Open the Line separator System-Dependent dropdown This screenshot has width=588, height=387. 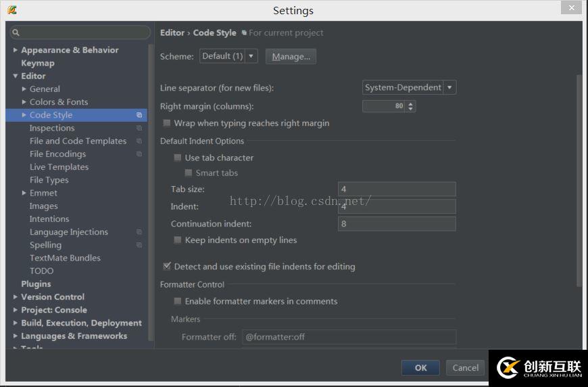[409, 87]
